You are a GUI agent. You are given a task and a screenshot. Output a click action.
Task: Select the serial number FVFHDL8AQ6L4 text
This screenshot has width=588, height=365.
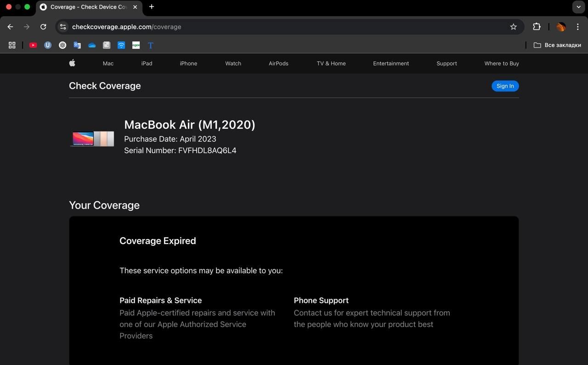point(207,150)
